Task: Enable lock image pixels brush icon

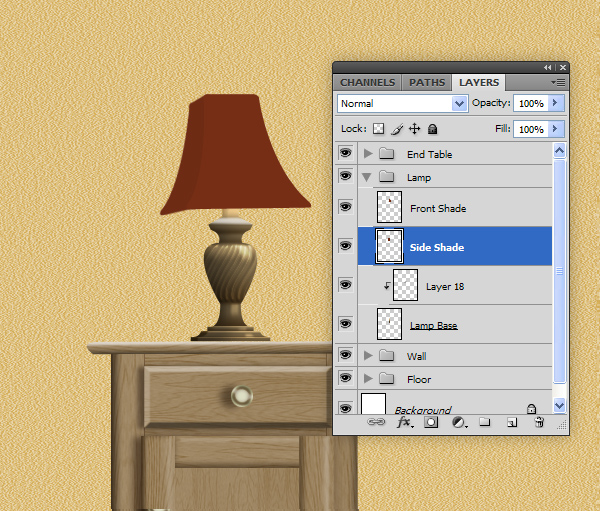Action: (397, 129)
